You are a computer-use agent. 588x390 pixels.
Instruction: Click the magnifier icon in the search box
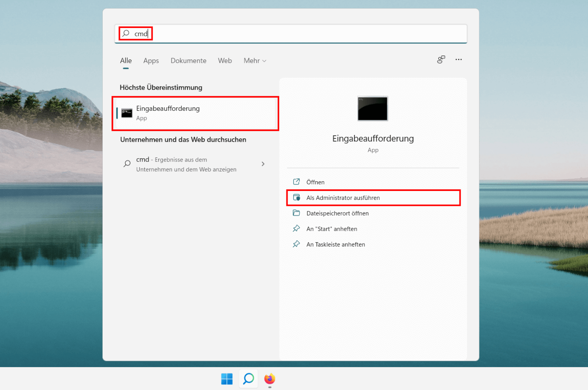(126, 33)
